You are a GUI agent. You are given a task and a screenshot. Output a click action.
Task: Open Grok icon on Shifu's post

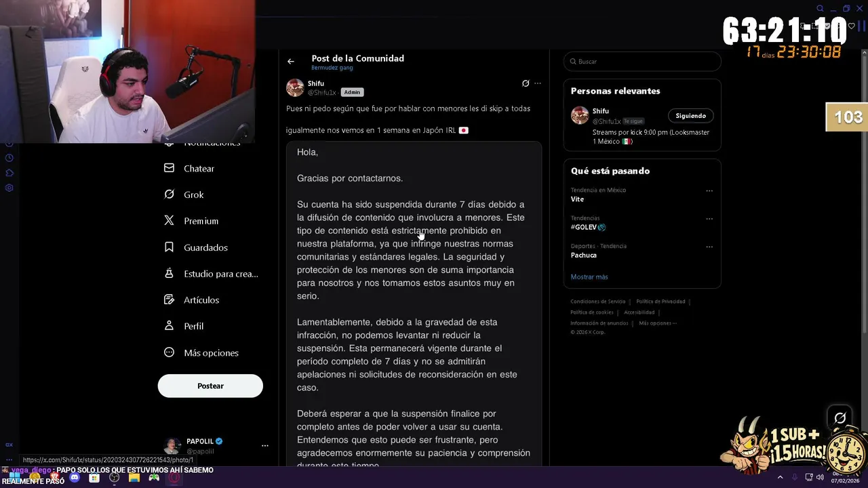[x=526, y=83]
